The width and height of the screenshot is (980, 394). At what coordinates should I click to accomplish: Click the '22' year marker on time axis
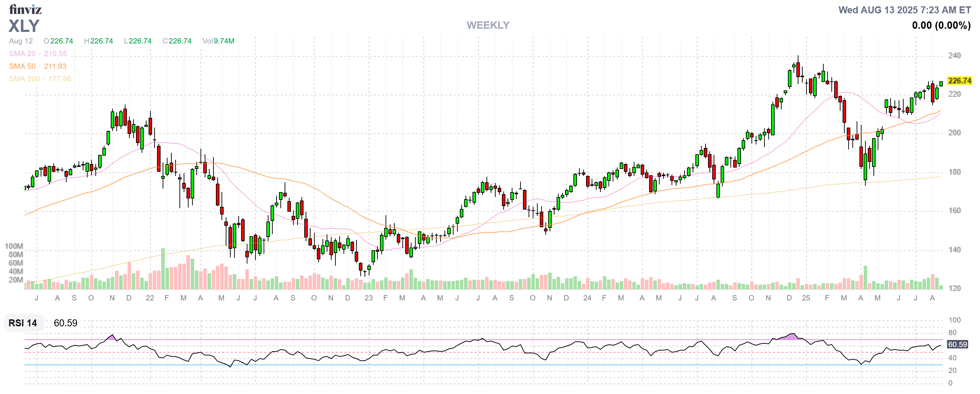pyautogui.click(x=150, y=298)
